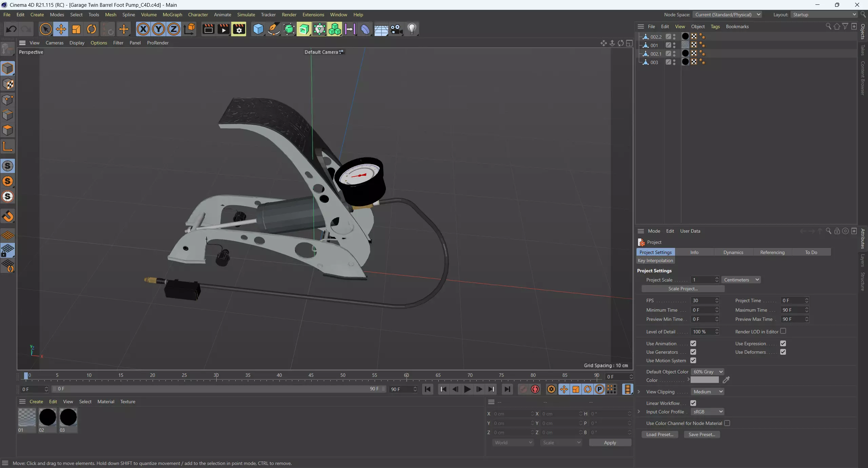The height and width of the screenshot is (468, 868).
Task: Toggle Use Deformers checkbox
Action: (x=783, y=352)
